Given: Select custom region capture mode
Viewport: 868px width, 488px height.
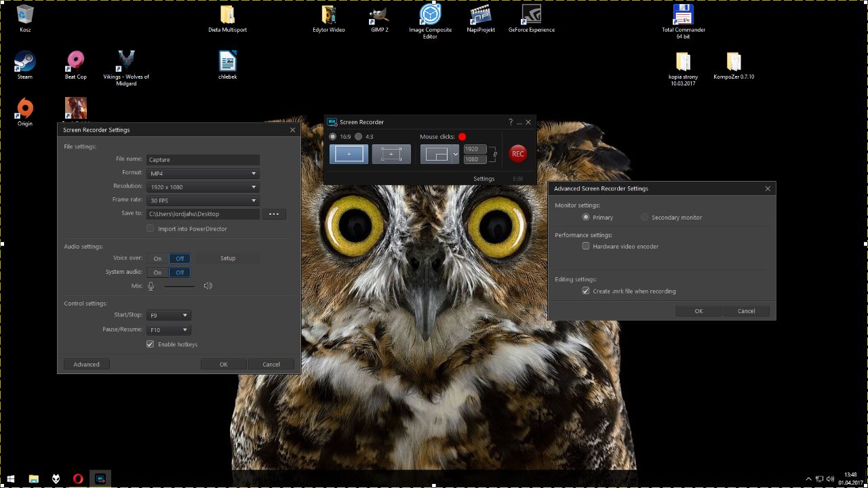Looking at the screenshot, I should pyautogui.click(x=391, y=154).
